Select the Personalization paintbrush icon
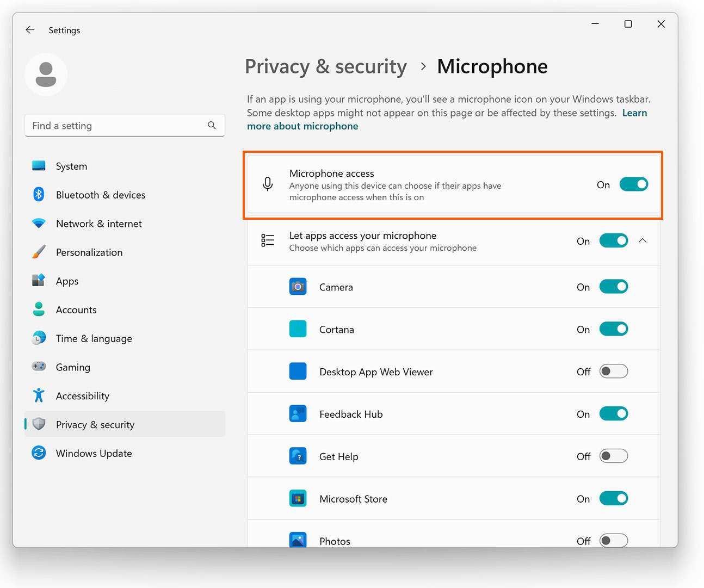 39,252
